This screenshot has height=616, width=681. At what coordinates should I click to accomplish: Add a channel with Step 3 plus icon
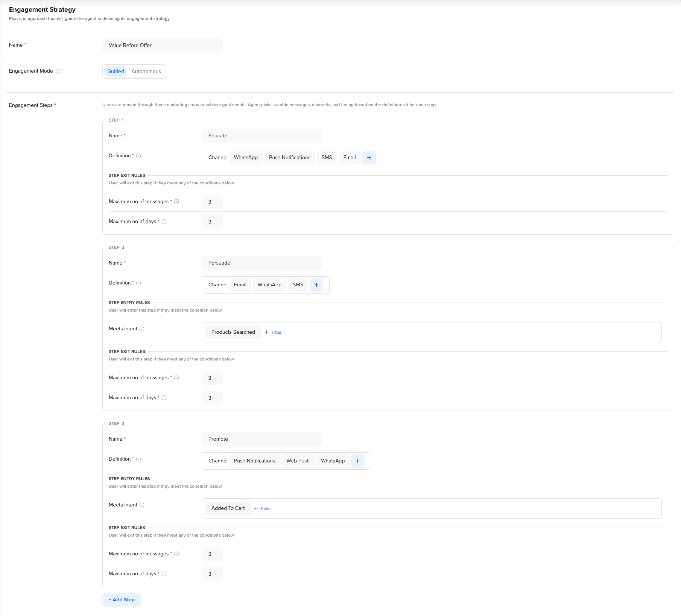coord(358,461)
